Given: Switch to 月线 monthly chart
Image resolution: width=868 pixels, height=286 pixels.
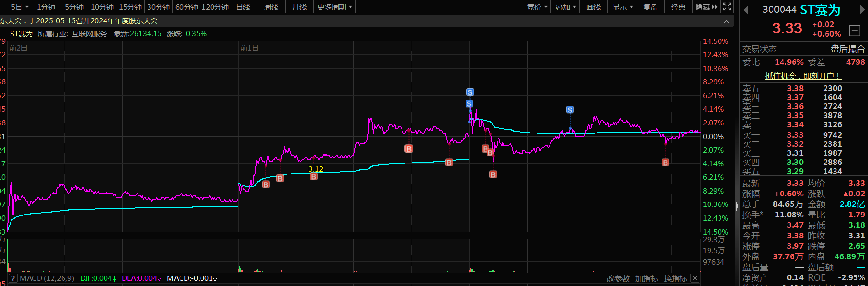Looking at the screenshot, I should point(299,7).
